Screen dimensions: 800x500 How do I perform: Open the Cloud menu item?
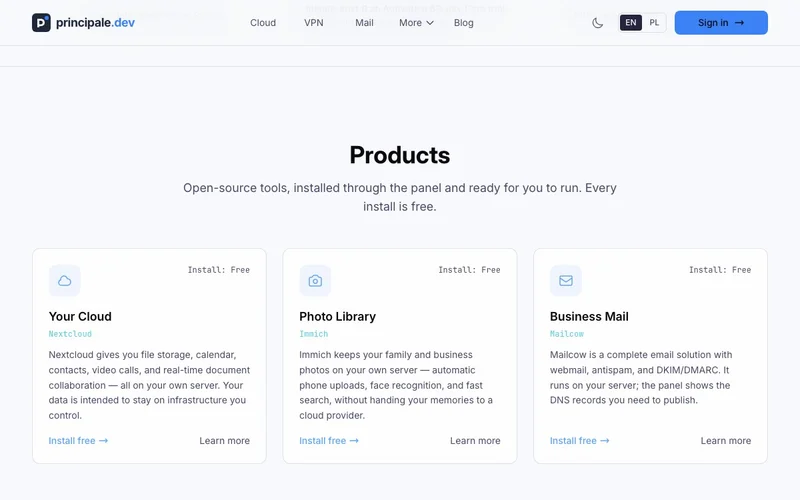coord(263,22)
